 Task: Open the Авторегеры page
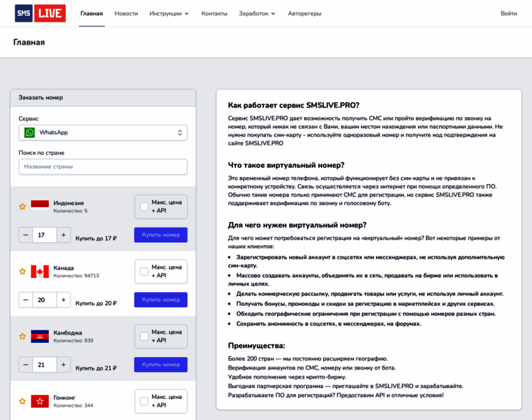(x=304, y=13)
